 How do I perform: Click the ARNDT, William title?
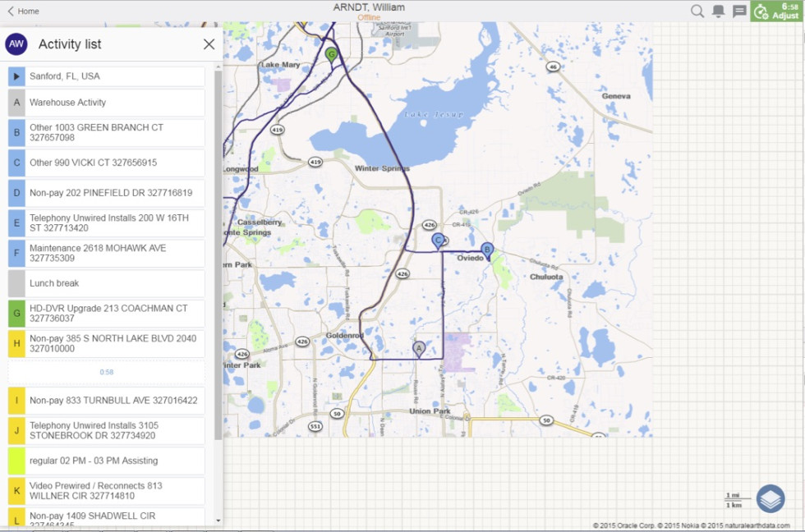369,7
